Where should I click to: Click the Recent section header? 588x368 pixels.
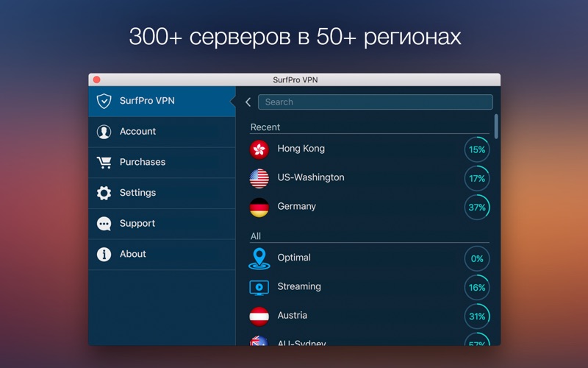pyautogui.click(x=265, y=127)
